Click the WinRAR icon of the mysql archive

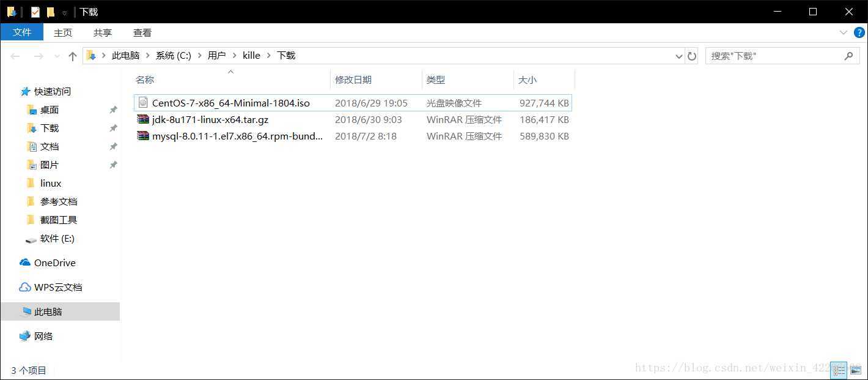pyautogui.click(x=143, y=136)
